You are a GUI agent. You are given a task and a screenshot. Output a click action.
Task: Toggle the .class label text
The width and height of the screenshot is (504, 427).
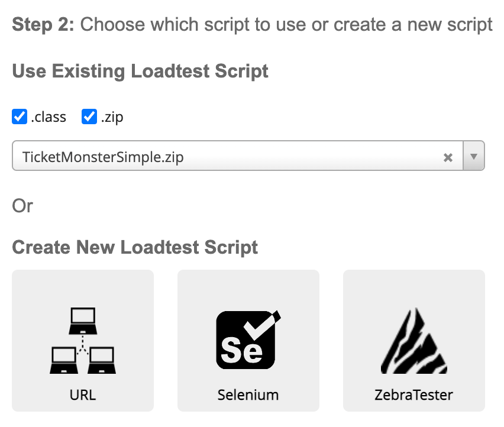tap(49, 117)
